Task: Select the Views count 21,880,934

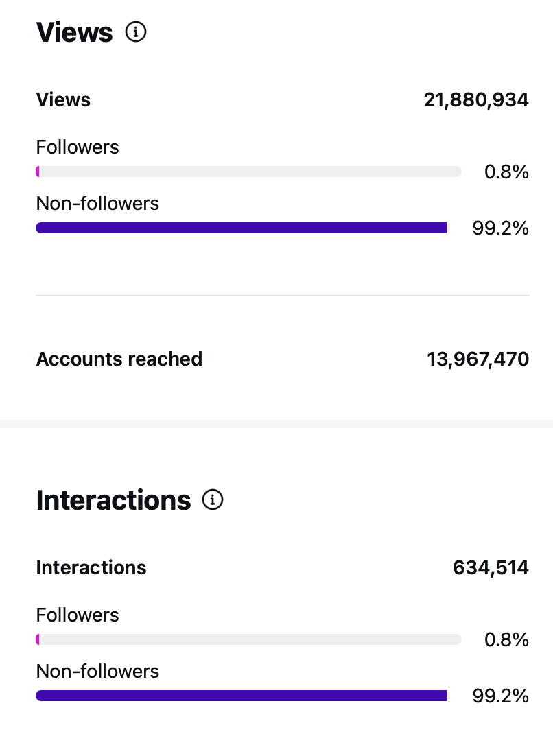Action: [x=475, y=99]
